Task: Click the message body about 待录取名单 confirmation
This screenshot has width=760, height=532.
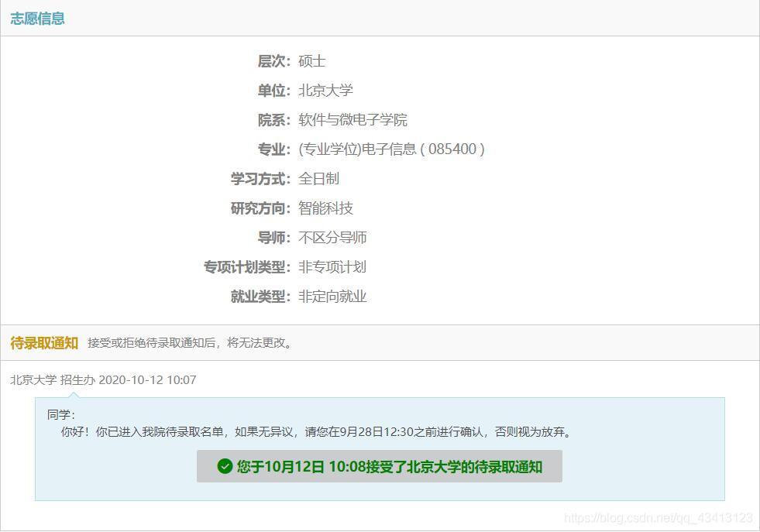Action: [317, 431]
